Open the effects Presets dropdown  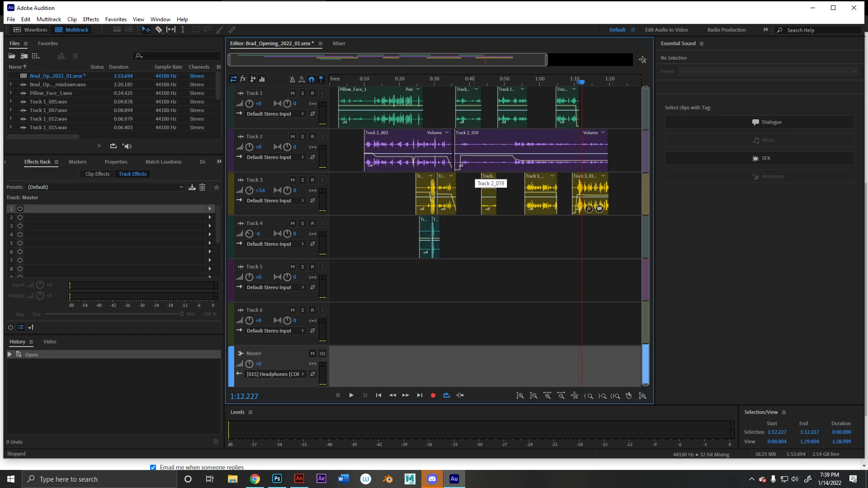coord(106,187)
